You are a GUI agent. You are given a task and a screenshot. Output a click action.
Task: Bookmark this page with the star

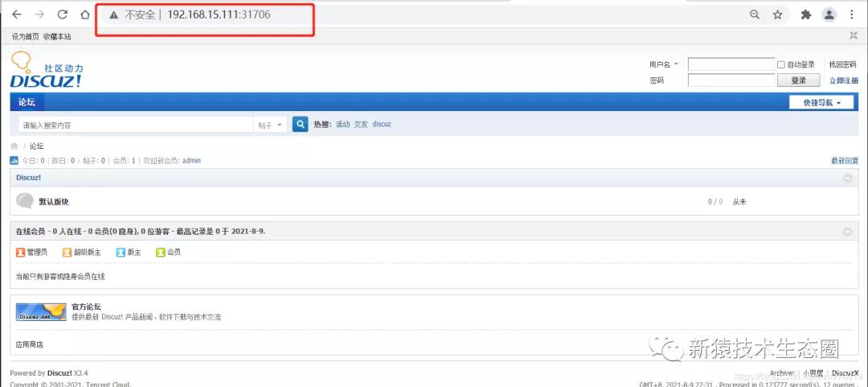pyautogui.click(x=778, y=15)
